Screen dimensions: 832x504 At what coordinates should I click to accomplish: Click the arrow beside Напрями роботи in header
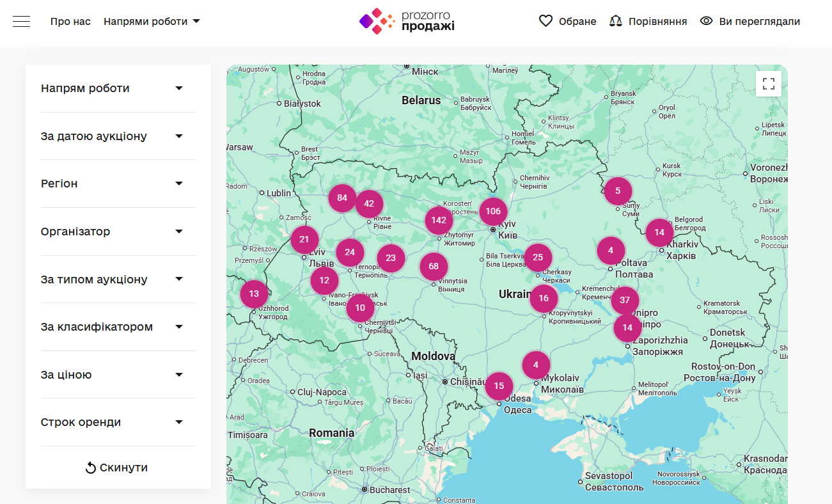(196, 21)
